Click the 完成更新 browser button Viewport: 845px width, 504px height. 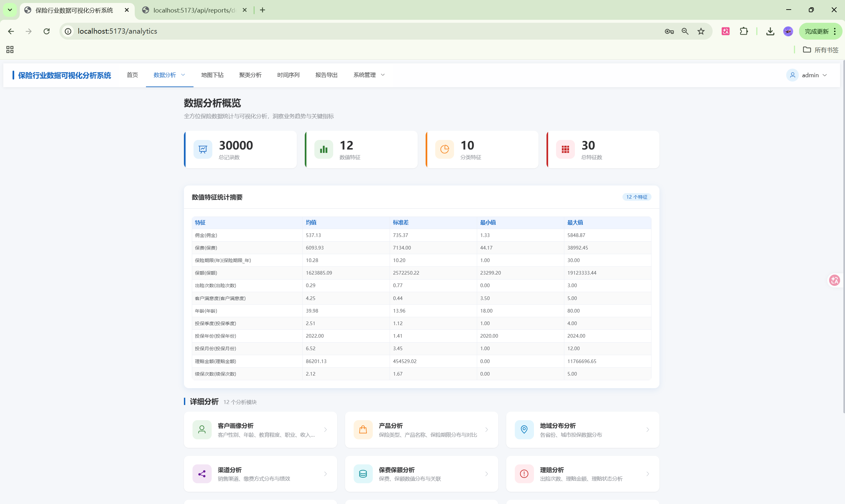[x=817, y=31]
